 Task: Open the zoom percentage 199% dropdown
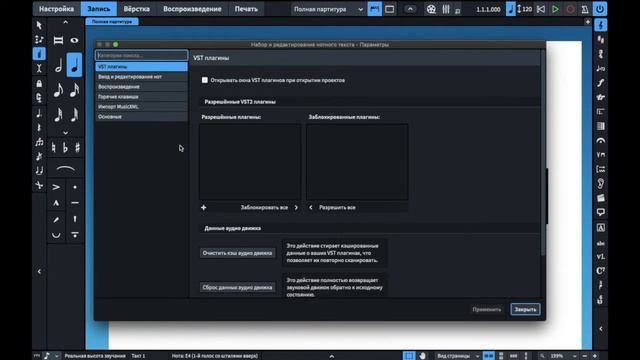[x=561, y=356]
